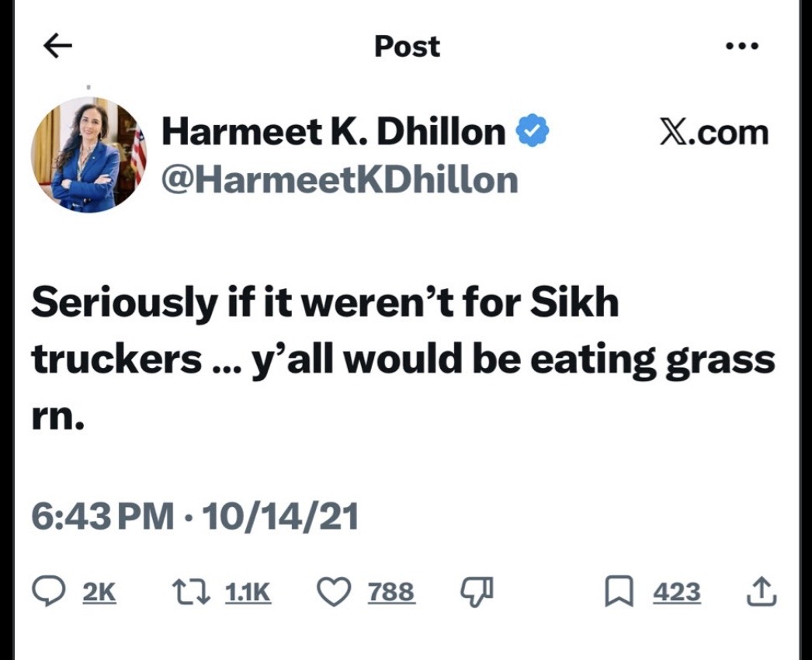The height and width of the screenshot is (660, 812).
Task: Open Harmeet K. Dhillon display name
Action: coord(334,133)
